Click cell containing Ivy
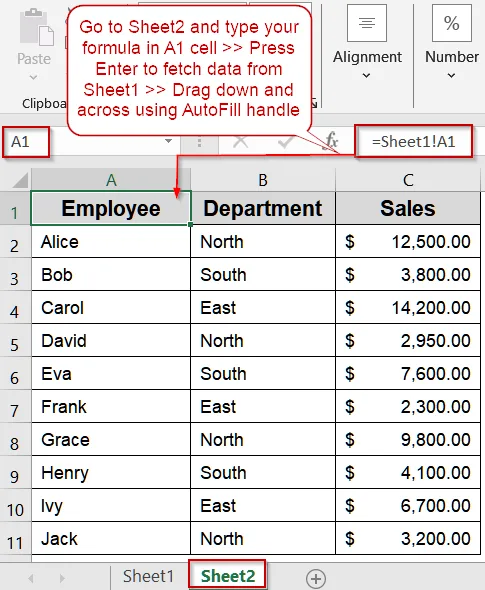The width and height of the screenshot is (485, 590). (111, 506)
